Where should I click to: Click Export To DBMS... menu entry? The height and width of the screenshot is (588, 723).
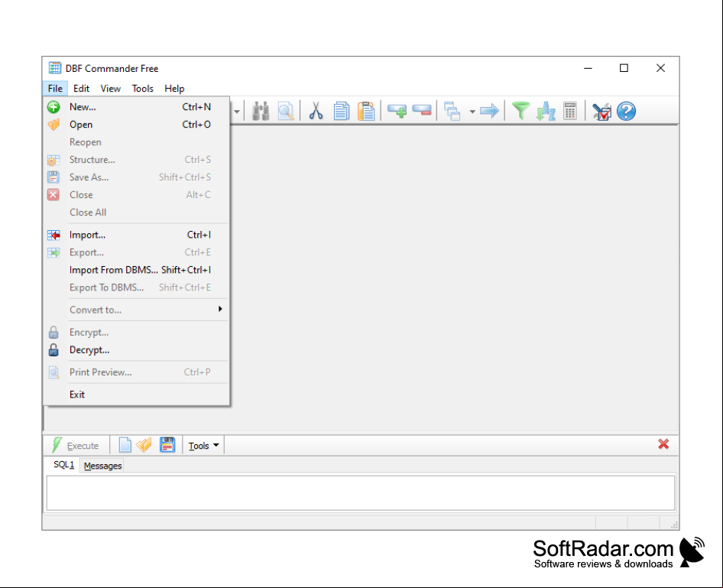tap(136, 288)
